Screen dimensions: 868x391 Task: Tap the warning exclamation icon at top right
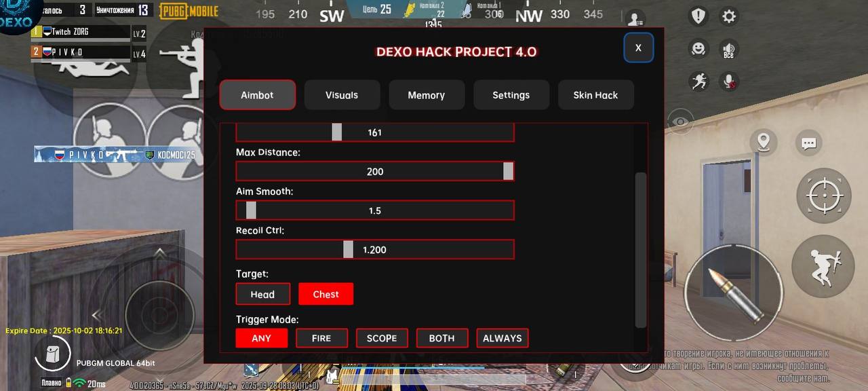point(698,15)
